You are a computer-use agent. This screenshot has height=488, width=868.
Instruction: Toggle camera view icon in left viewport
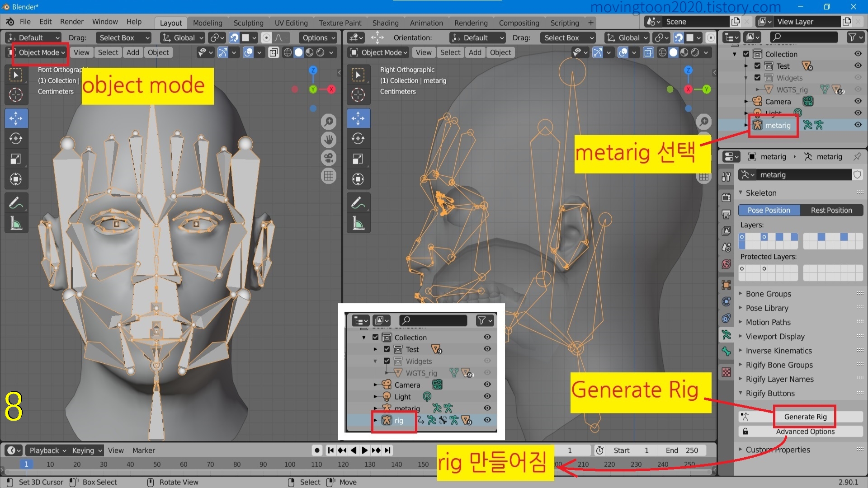329,158
